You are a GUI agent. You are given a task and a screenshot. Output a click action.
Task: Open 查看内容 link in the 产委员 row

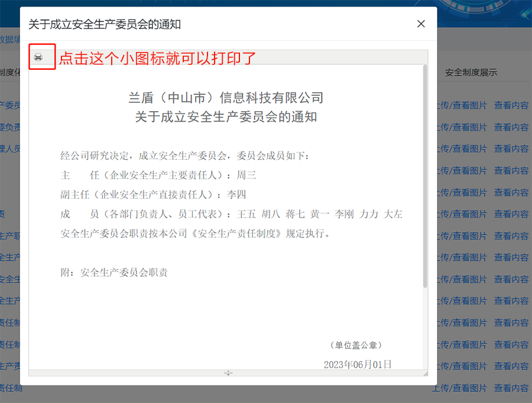511,106
